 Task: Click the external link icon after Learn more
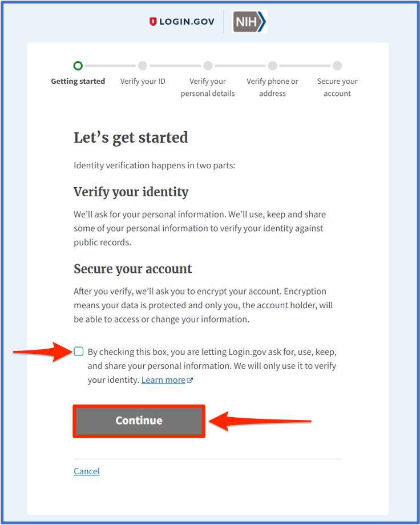click(x=189, y=379)
